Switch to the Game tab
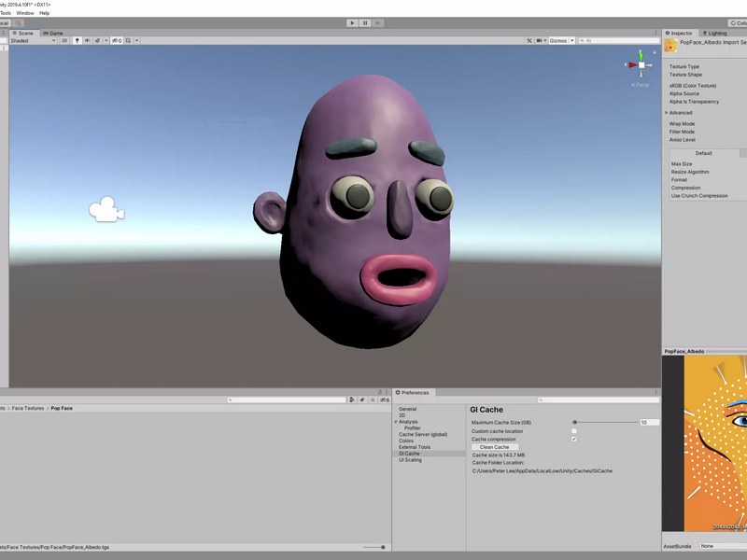 (x=53, y=33)
